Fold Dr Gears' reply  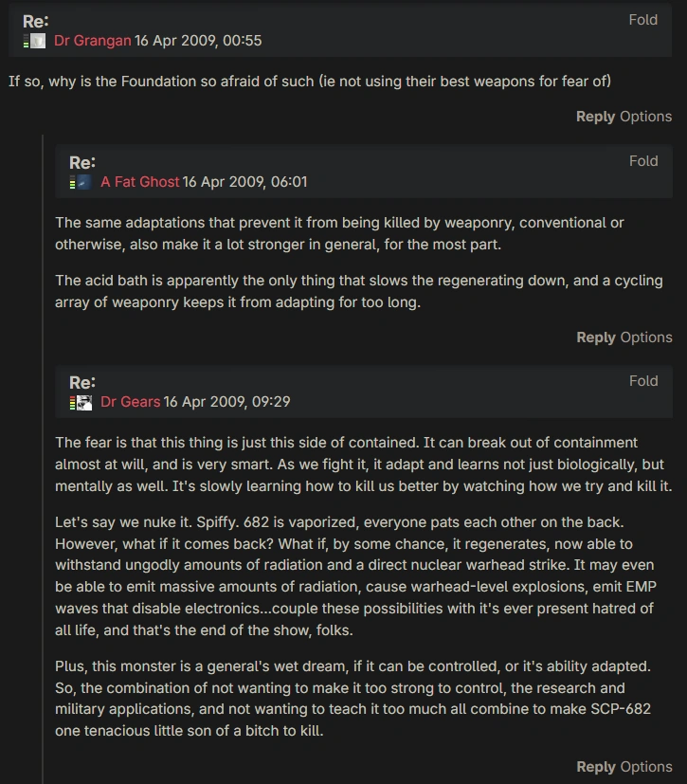643,381
